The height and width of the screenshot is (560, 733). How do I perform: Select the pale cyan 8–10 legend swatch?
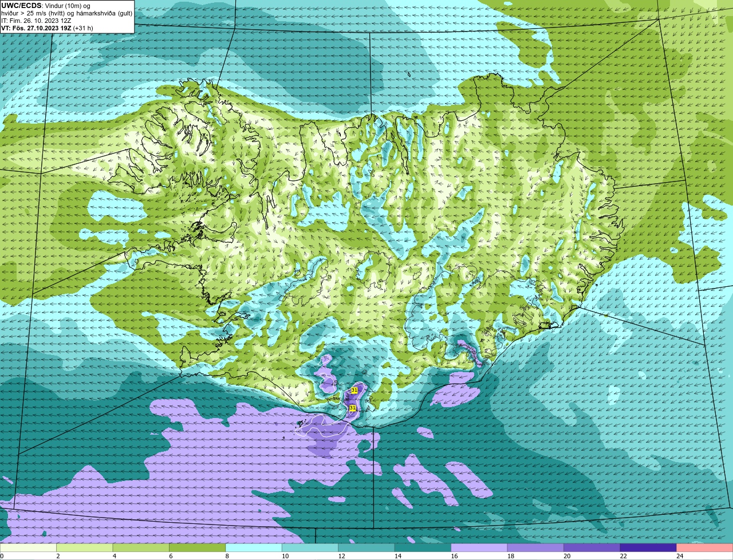(254, 548)
